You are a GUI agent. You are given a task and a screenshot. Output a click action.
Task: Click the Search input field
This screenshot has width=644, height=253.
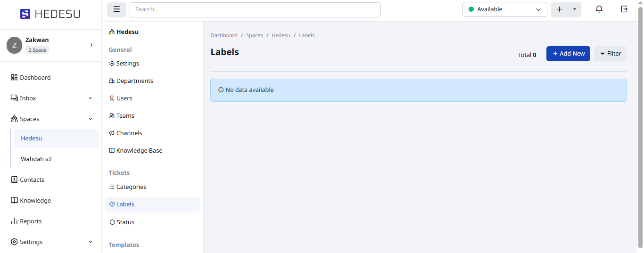point(255,9)
